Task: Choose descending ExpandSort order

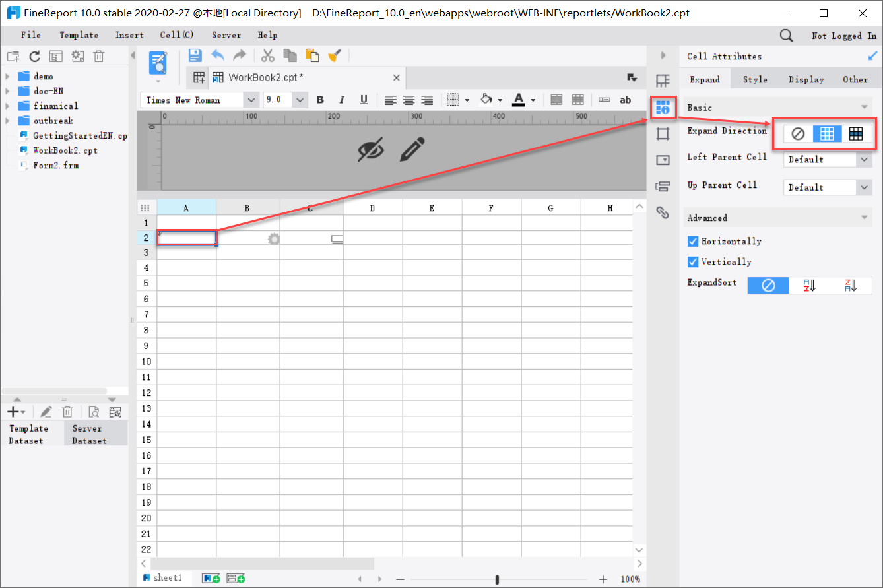Action: pos(851,286)
